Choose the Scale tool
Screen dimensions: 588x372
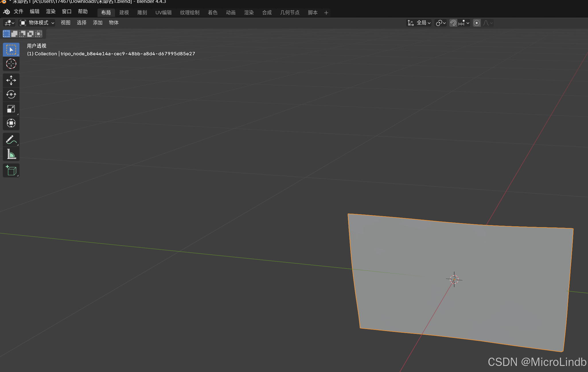click(11, 109)
